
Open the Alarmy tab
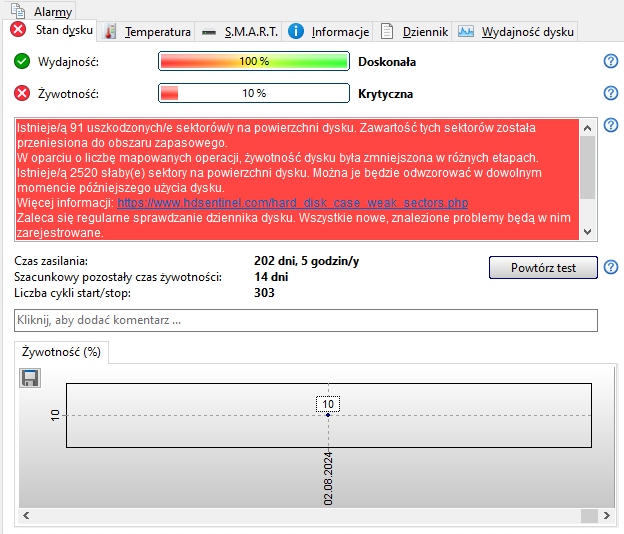[x=42, y=11]
